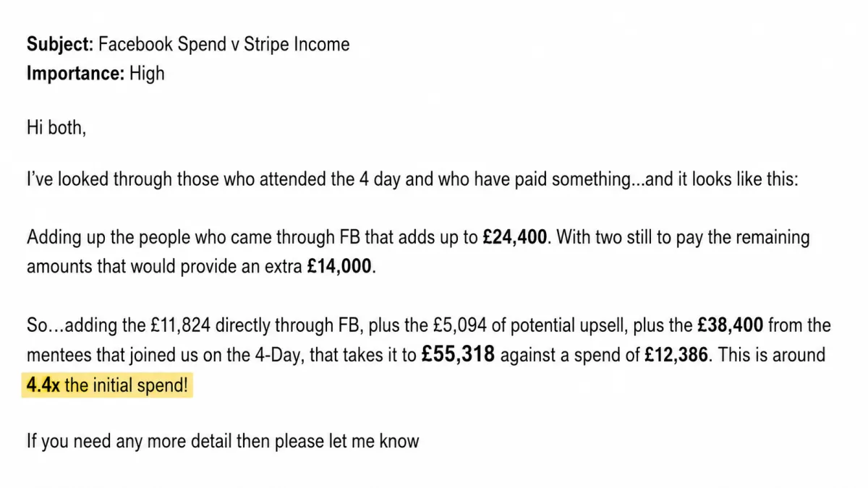Click the bold £12,386 spend figure
The height and width of the screenshot is (488, 868).
(676, 355)
